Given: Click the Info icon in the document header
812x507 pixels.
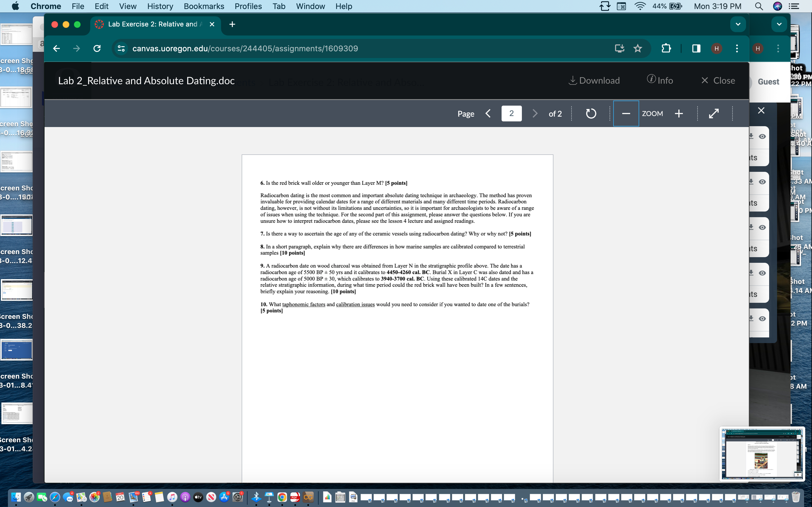Looking at the screenshot, I should [651, 80].
